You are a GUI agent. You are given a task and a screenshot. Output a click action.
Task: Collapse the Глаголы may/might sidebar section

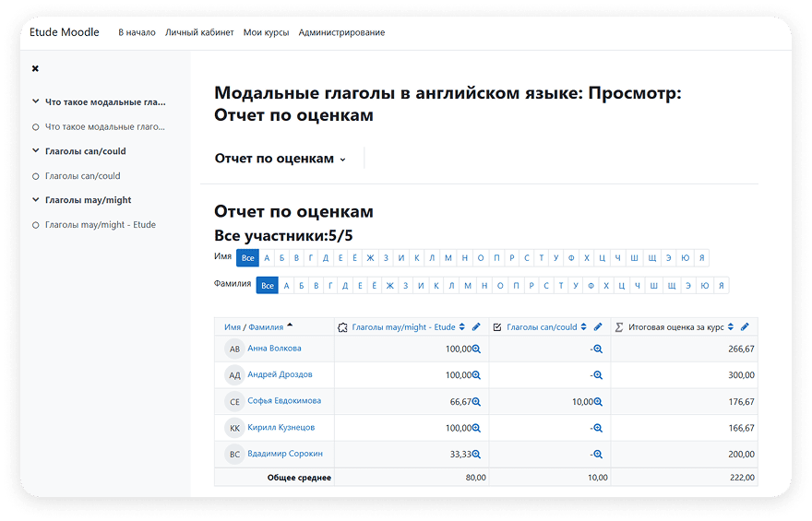click(x=35, y=200)
